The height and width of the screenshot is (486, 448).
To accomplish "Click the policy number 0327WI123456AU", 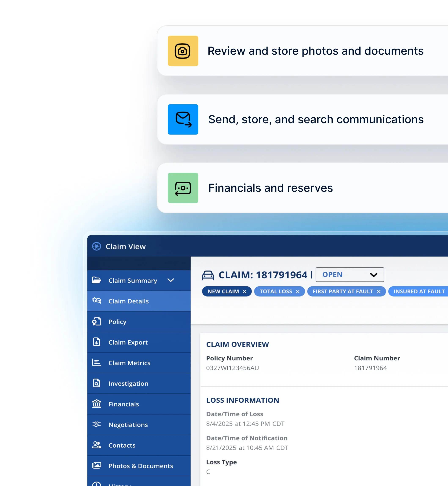I will pos(232,368).
